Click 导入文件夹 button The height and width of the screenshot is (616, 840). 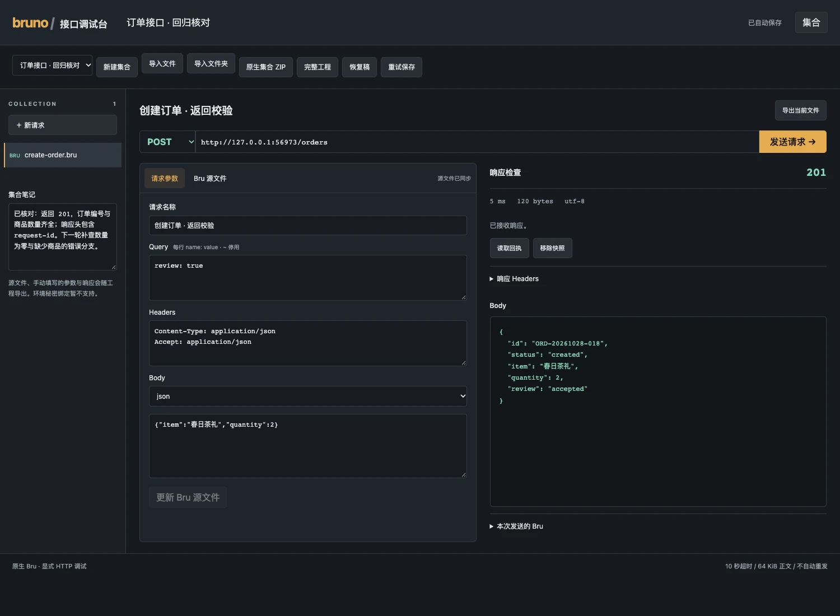pyautogui.click(x=211, y=64)
